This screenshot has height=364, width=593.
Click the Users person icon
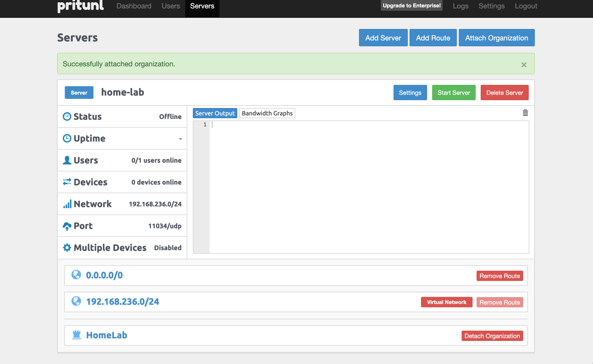tap(67, 160)
